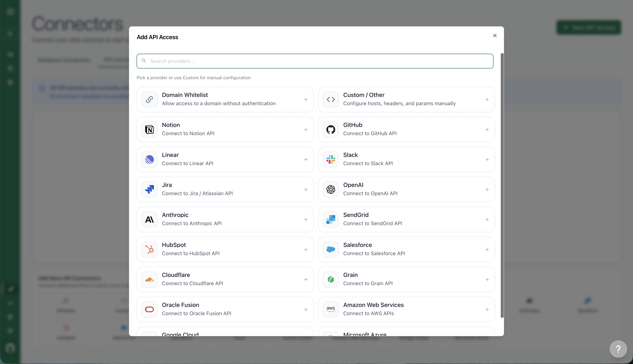633x364 pixels.
Task: Click the "Pick a provider" hint text
Action: 193,78
